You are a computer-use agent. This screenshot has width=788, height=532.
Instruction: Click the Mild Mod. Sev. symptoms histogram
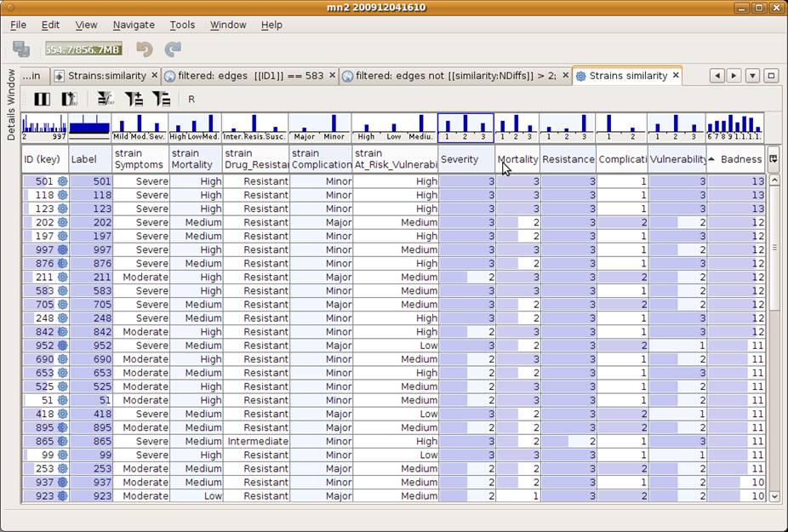point(140,127)
